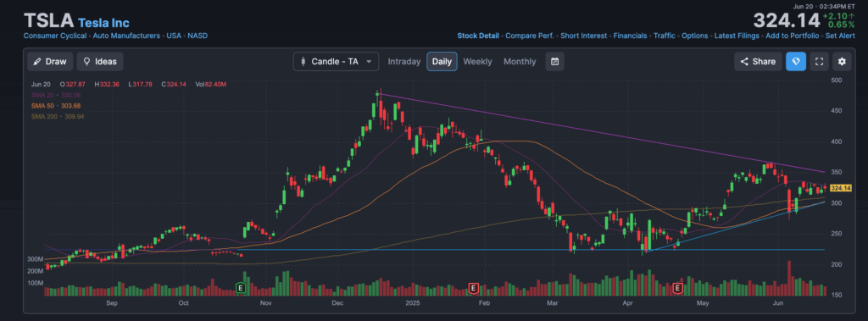This screenshot has width=868, height=321.
Task: Click the Auto Manufacturers industry link
Action: click(125, 36)
